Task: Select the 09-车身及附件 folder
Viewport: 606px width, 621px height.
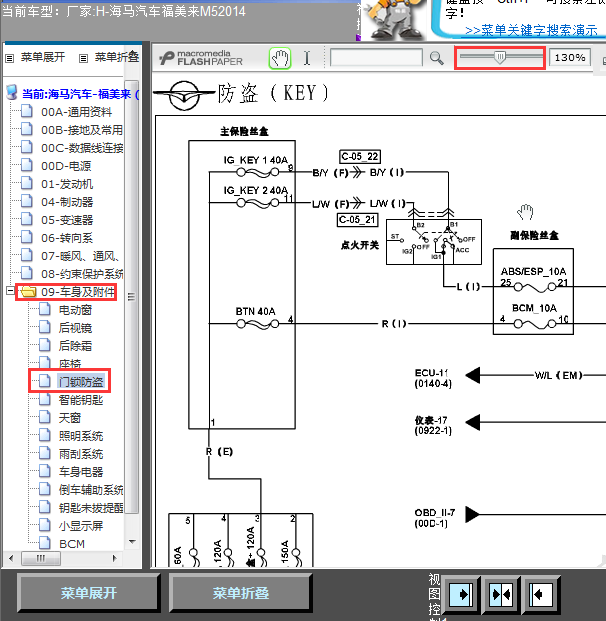Action: [x=78, y=292]
